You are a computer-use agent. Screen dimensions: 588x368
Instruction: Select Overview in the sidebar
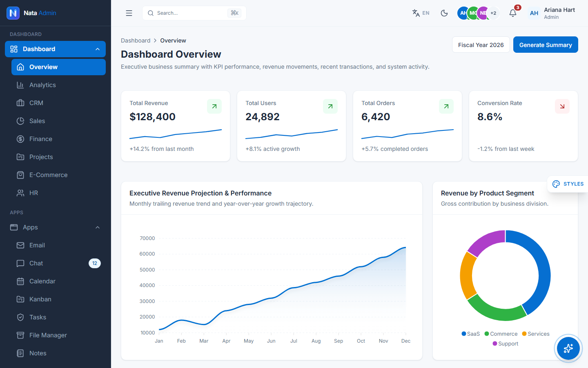[58, 67]
